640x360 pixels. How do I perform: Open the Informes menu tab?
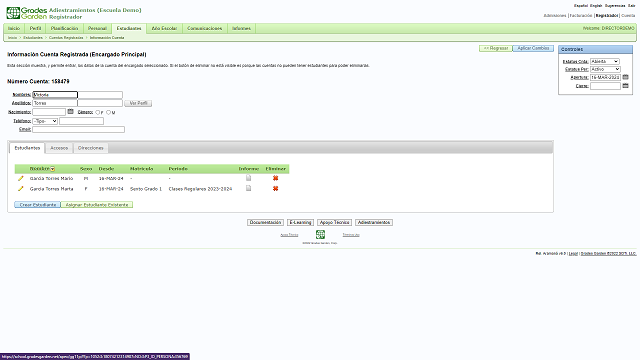pos(241,29)
